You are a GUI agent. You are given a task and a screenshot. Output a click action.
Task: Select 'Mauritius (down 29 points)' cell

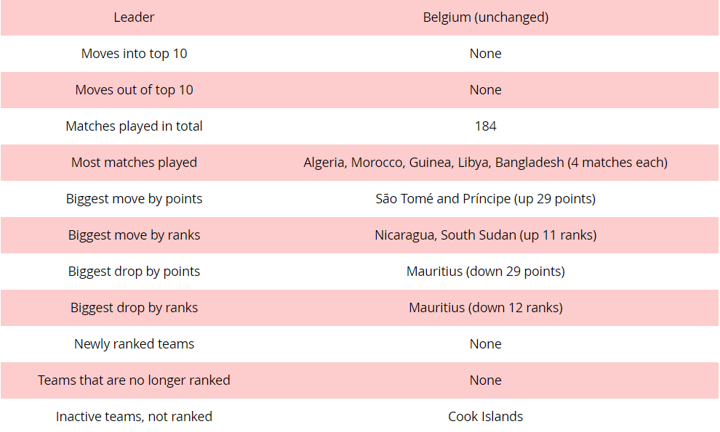click(485, 271)
